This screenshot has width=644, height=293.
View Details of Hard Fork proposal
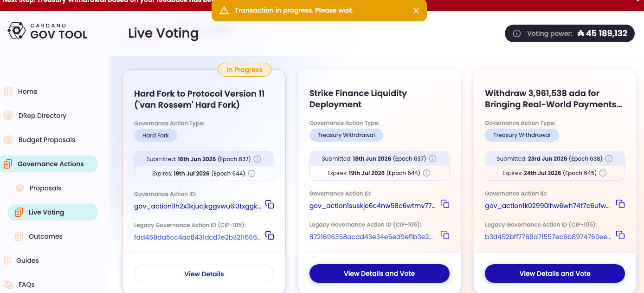[x=204, y=274]
